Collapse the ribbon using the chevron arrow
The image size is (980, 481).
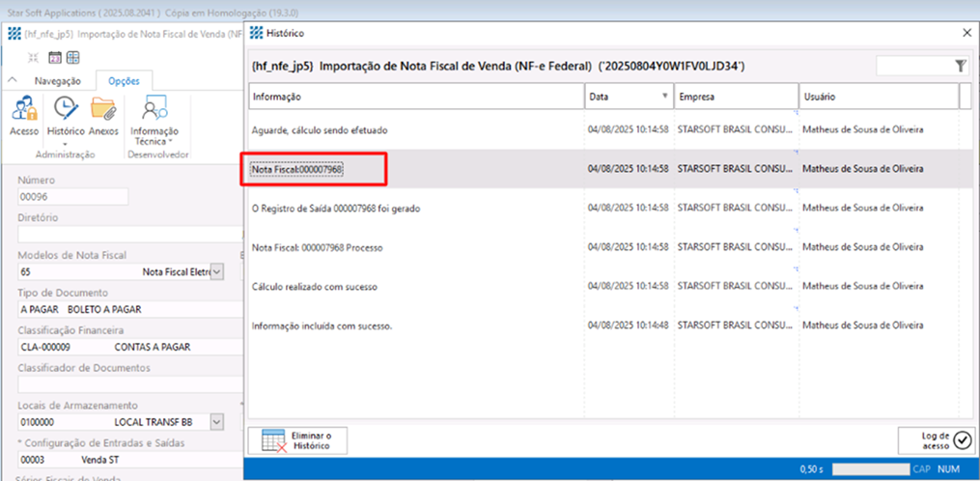[13, 81]
